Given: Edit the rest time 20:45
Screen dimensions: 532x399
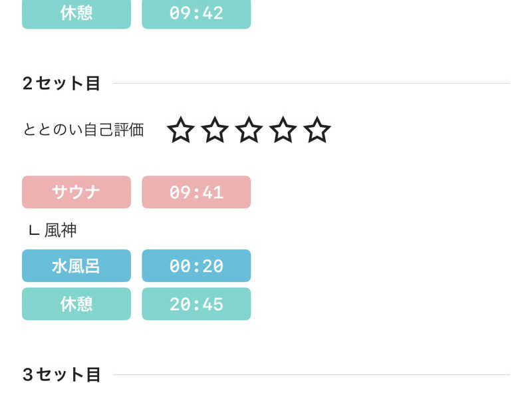Looking at the screenshot, I should (196, 304).
